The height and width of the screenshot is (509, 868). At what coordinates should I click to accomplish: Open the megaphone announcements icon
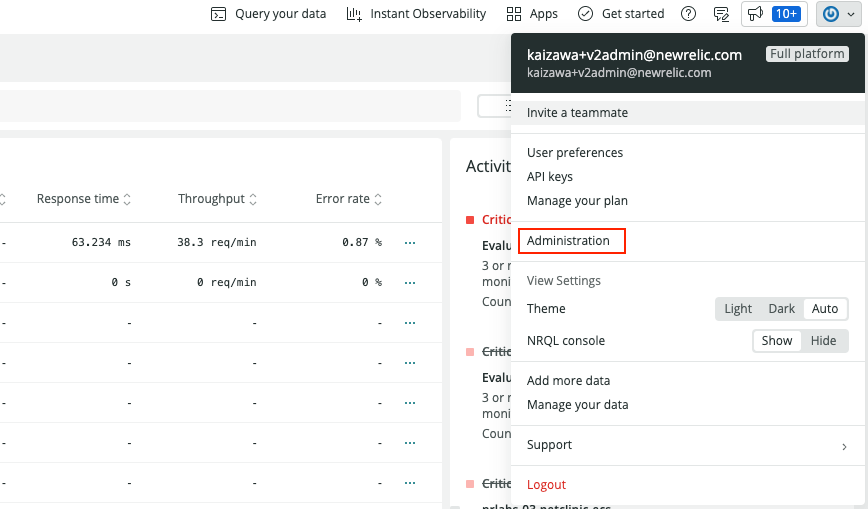(756, 14)
